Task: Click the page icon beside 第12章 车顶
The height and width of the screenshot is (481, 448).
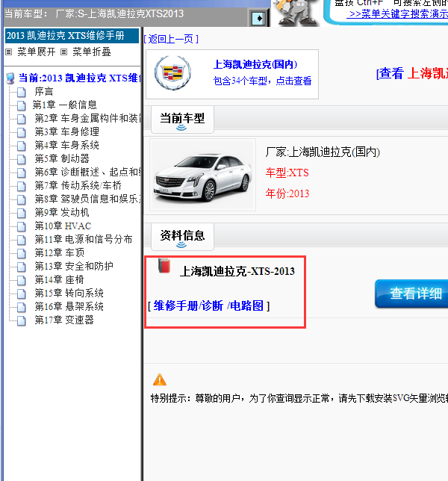Action: tap(21, 253)
